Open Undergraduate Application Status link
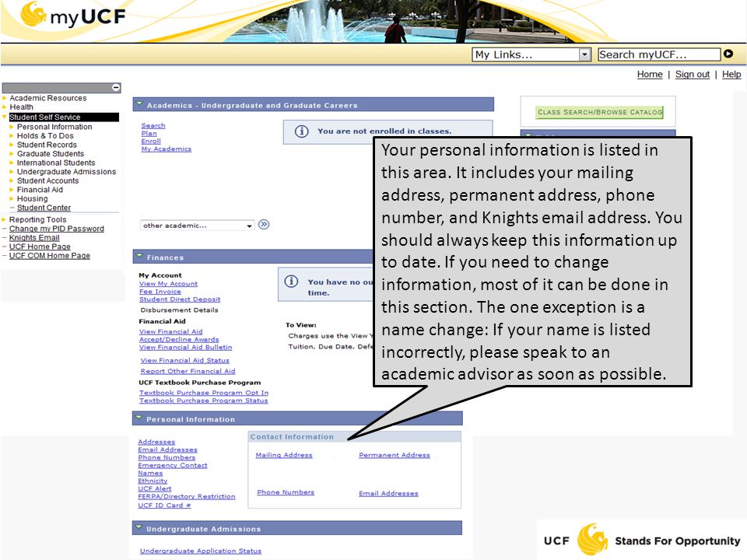The width and height of the screenshot is (747, 560). tap(201, 551)
